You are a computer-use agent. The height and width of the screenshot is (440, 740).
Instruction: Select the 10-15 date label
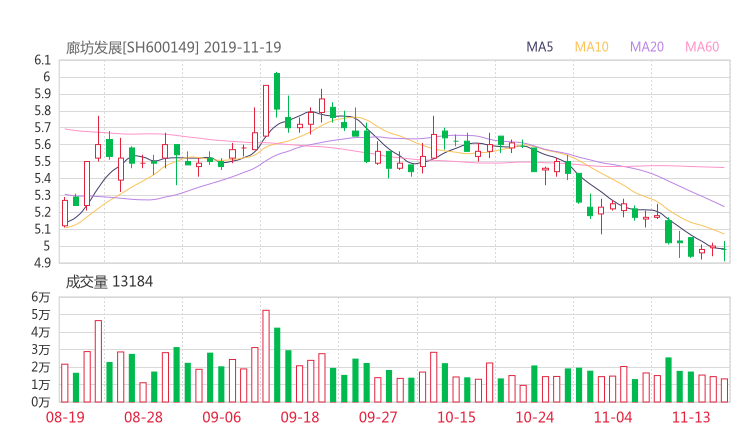[x=456, y=417]
